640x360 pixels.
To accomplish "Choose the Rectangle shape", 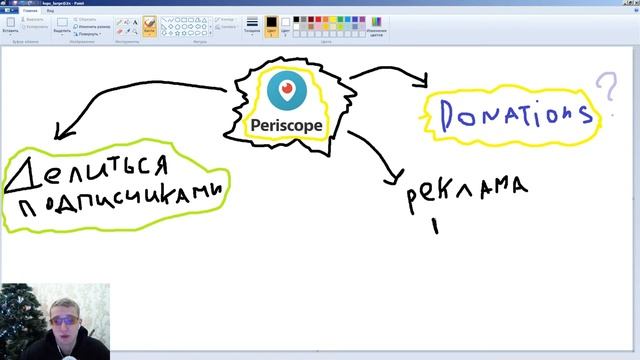I will 184,20.
